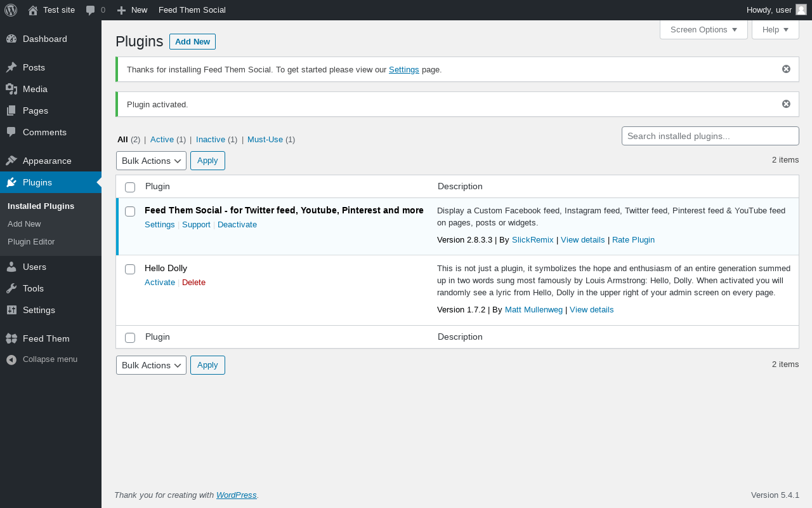Click the Media icon in sidebar
812x508 pixels.
click(11, 89)
